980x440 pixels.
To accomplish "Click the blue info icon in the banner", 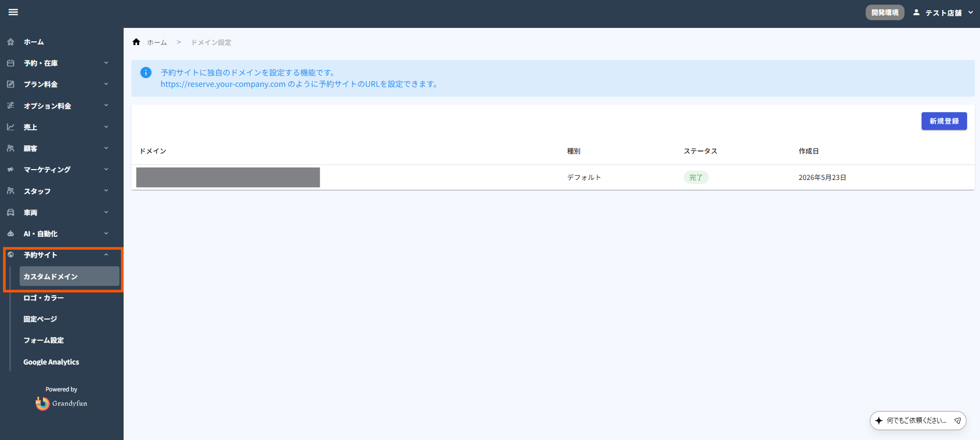I will pyautogui.click(x=146, y=72).
